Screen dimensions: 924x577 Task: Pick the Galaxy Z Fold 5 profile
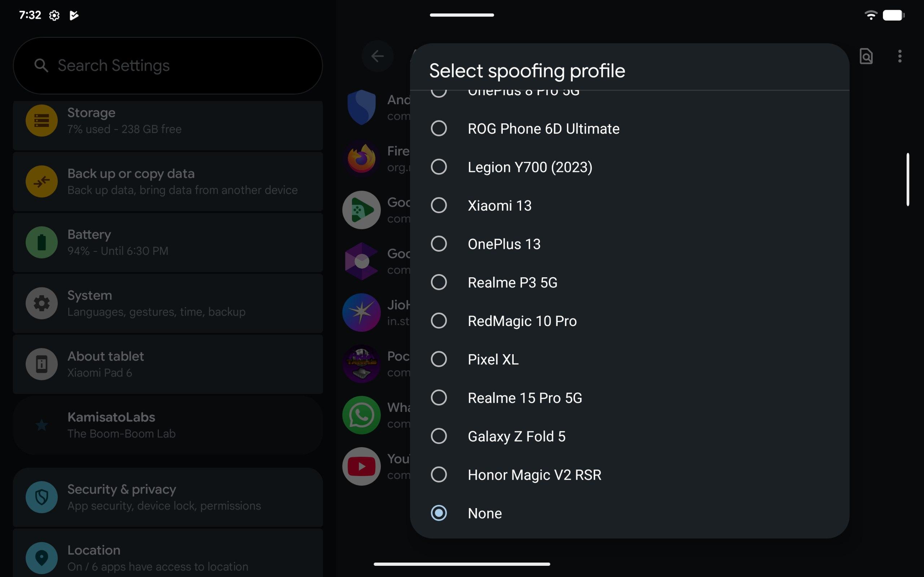(x=439, y=436)
